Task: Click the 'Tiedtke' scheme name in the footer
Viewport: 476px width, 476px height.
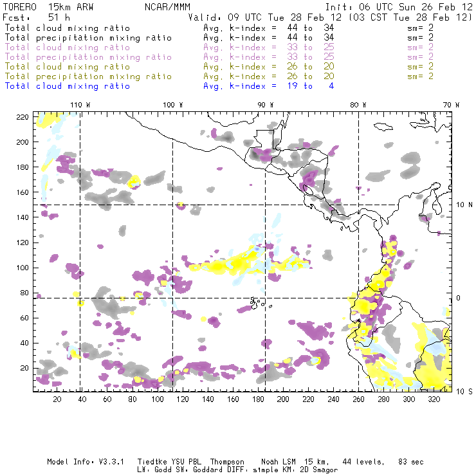Action: coord(152,462)
